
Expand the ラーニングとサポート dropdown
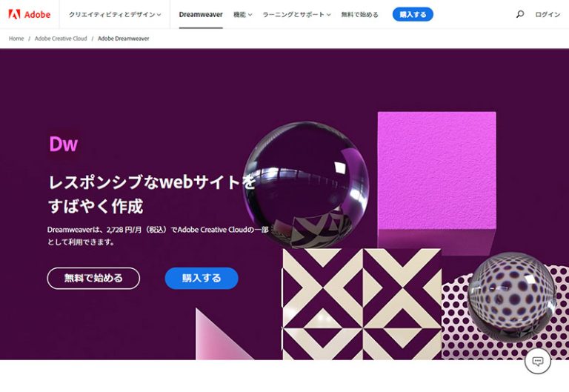(296, 15)
